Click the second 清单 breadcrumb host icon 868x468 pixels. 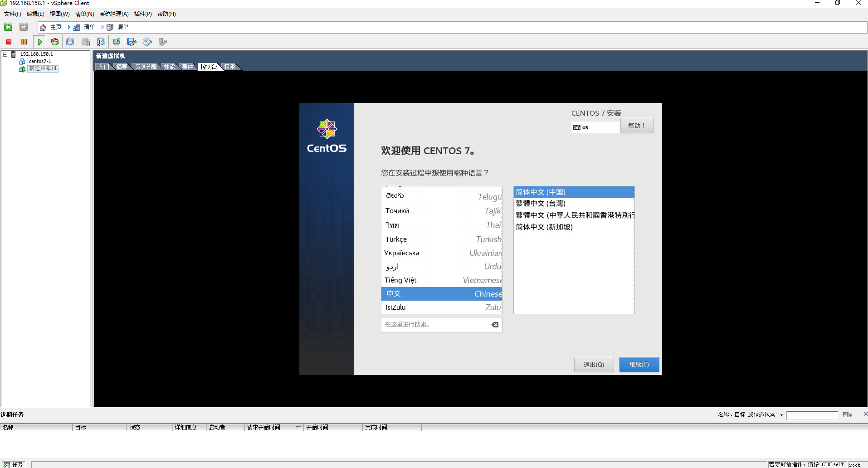pyautogui.click(x=110, y=27)
